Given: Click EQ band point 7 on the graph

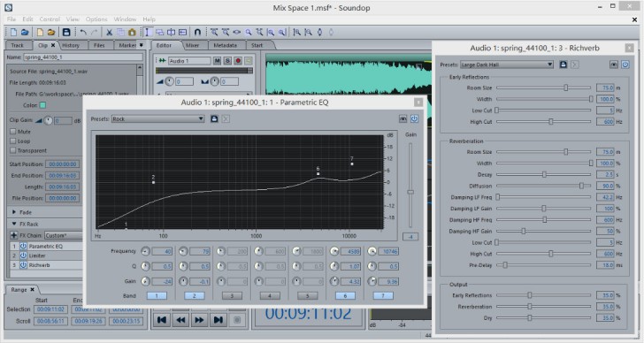Looking at the screenshot, I should (352, 164).
